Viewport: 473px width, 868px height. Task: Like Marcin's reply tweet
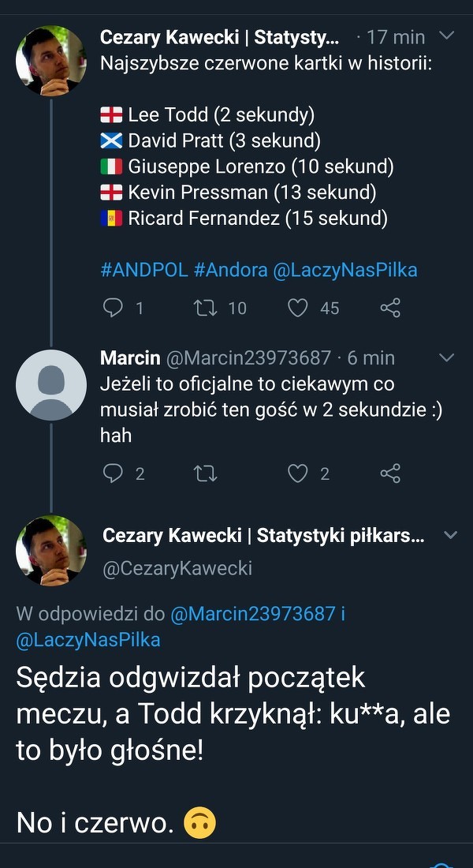tap(297, 473)
